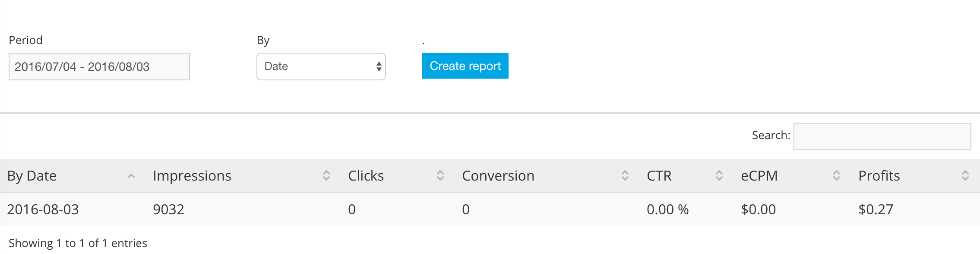Click the Clicks column sort icon
Viewport: 980px width, 254px height.
click(x=440, y=175)
